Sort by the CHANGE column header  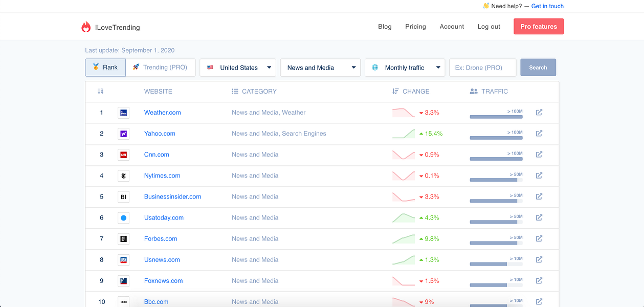pyautogui.click(x=411, y=91)
